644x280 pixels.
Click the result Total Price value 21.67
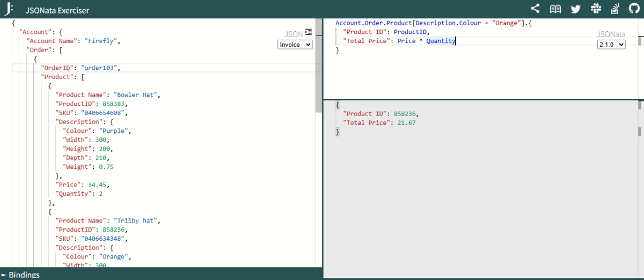coord(407,123)
